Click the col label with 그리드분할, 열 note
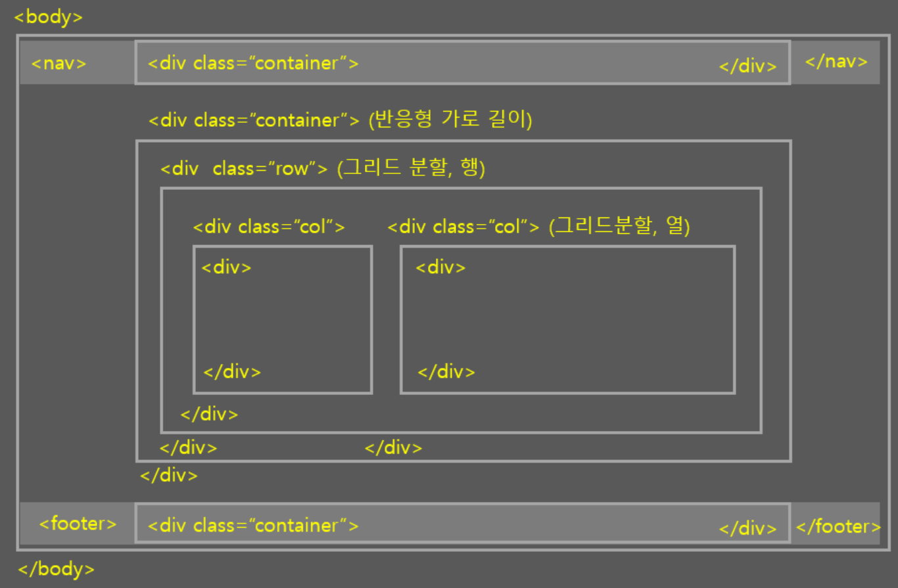 (x=538, y=227)
